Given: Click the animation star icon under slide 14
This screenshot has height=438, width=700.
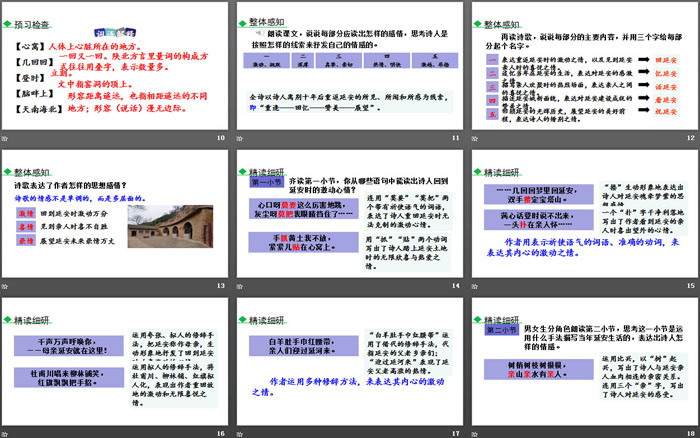Looking at the screenshot, I should (240, 286).
